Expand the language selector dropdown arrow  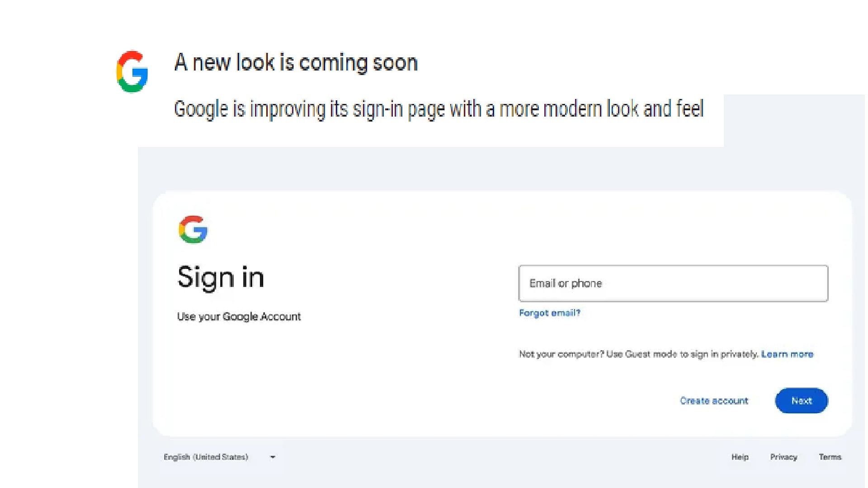[x=273, y=457]
